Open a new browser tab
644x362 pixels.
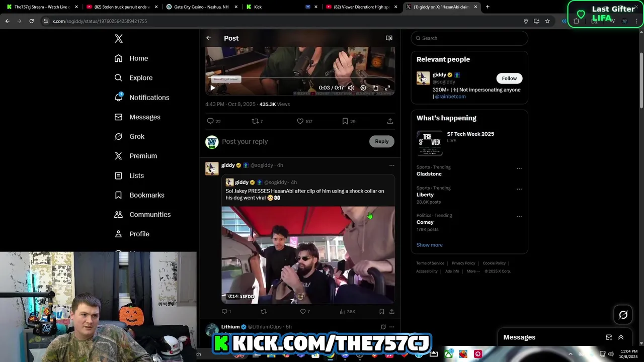(488, 7)
